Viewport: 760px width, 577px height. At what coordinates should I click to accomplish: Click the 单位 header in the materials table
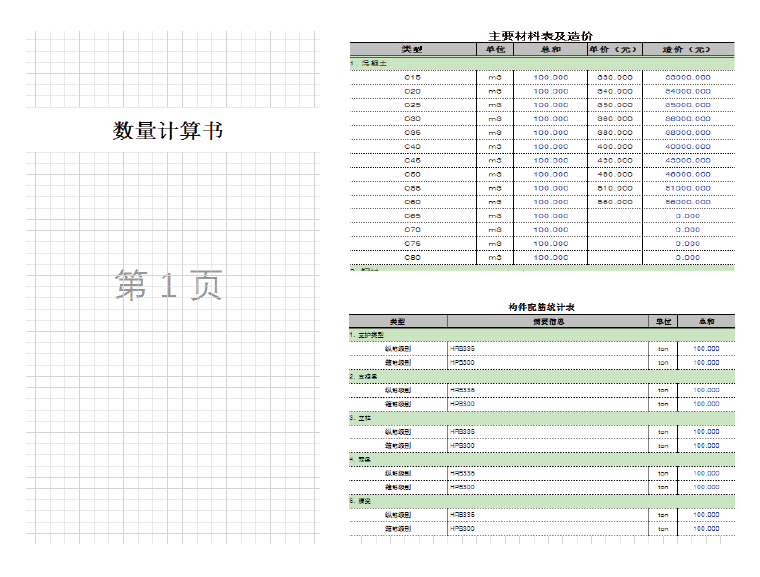coord(495,49)
